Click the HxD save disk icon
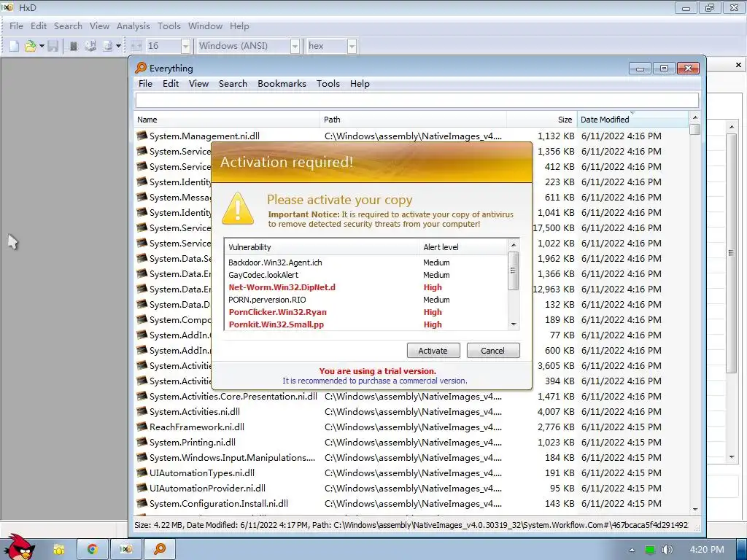The width and height of the screenshot is (747, 560). coord(53,46)
